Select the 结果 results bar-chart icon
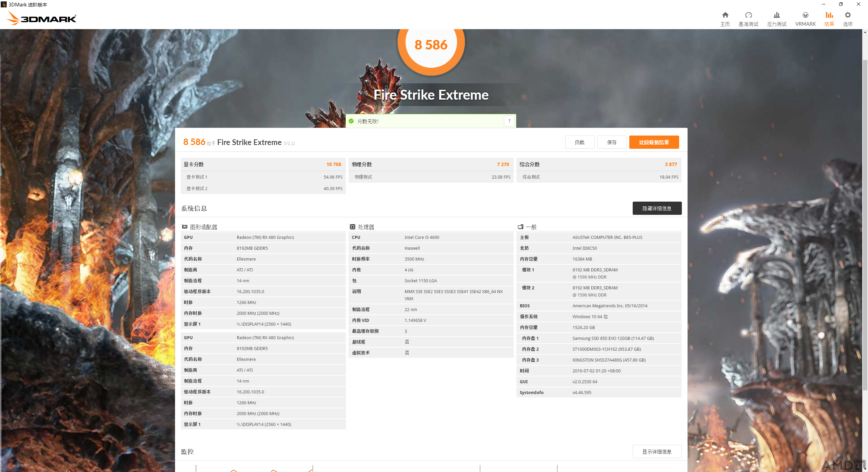This screenshot has width=868, height=472. pos(829,15)
